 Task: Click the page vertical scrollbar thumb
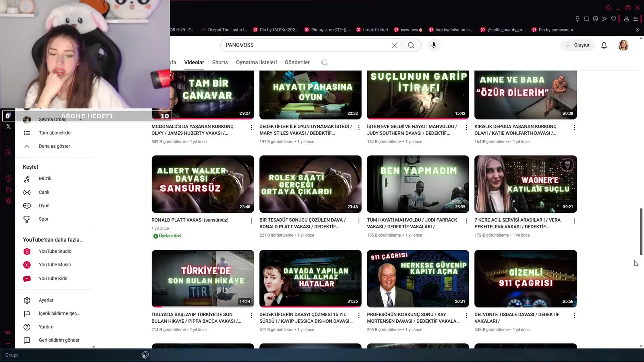(641, 231)
